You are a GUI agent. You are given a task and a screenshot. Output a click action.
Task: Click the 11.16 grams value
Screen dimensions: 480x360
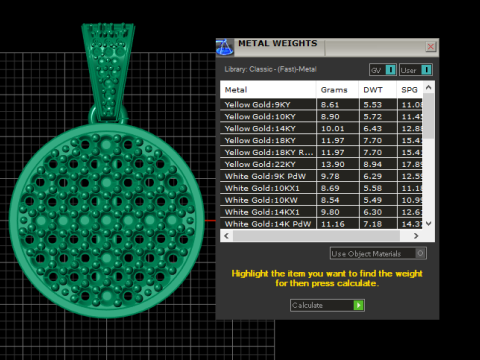click(x=332, y=224)
